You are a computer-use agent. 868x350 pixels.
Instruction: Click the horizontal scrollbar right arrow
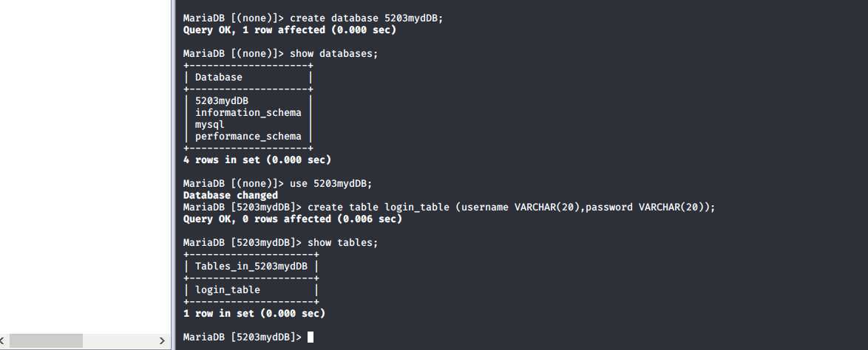pyautogui.click(x=163, y=341)
